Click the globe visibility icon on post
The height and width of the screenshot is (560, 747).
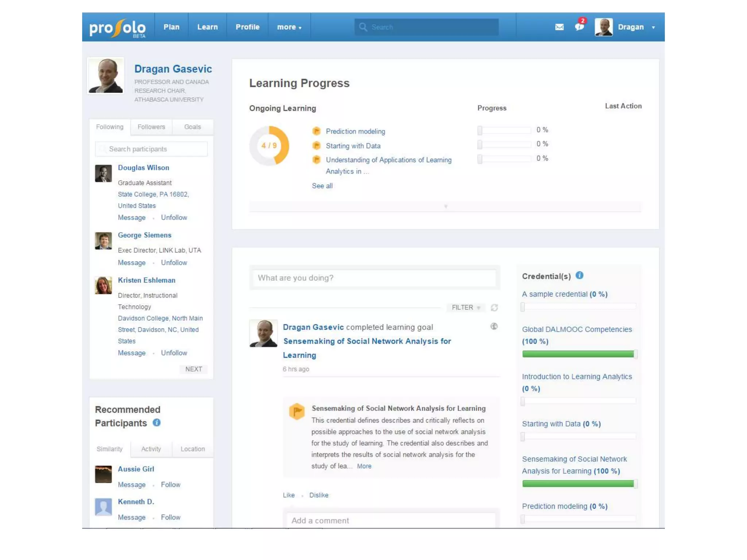coord(494,326)
